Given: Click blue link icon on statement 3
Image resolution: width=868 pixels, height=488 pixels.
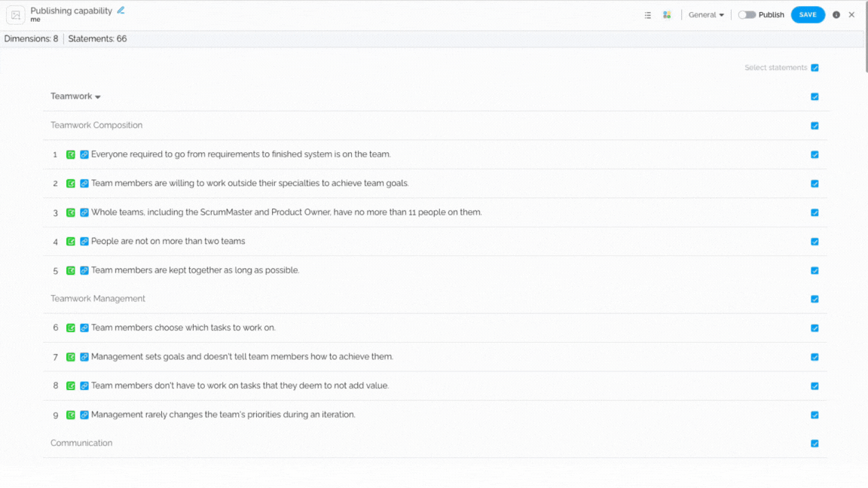Looking at the screenshot, I should (x=84, y=212).
